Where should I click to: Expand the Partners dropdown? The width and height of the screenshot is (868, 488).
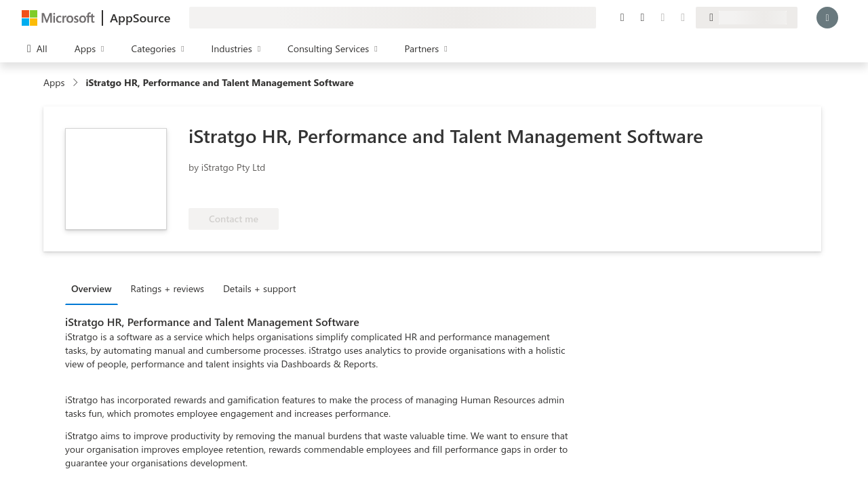coord(426,49)
